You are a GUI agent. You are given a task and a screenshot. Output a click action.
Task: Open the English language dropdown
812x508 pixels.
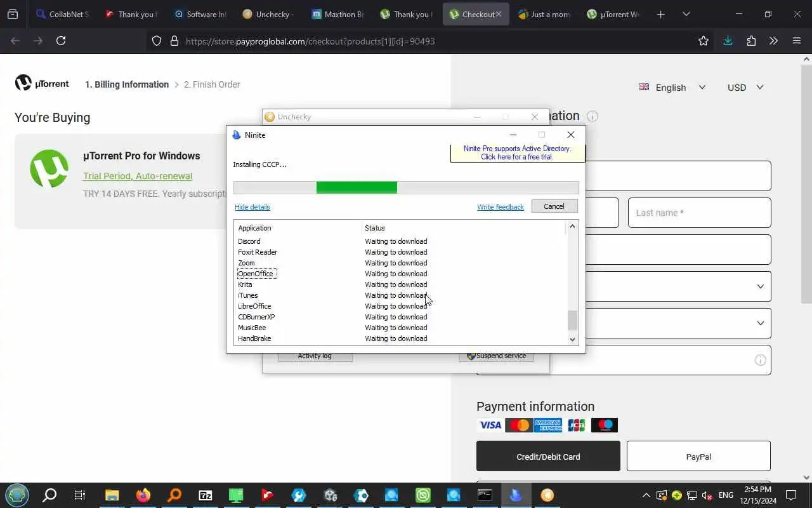(672, 88)
